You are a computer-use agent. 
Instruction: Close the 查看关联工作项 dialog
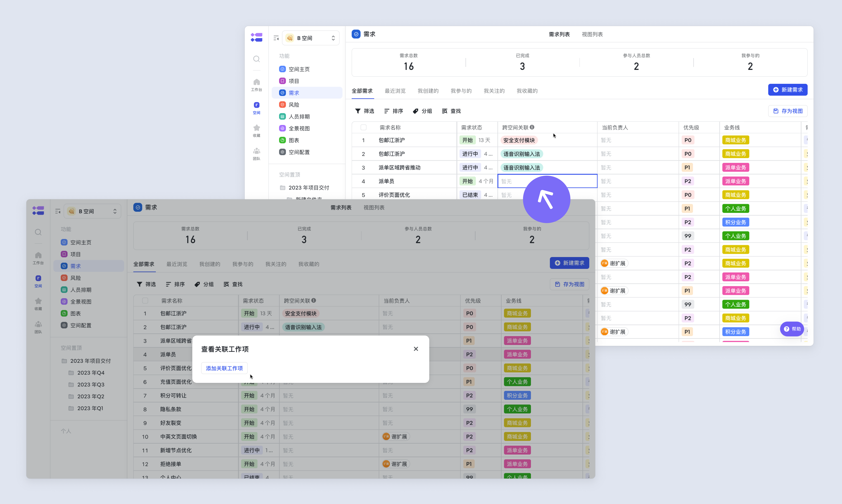[416, 349]
